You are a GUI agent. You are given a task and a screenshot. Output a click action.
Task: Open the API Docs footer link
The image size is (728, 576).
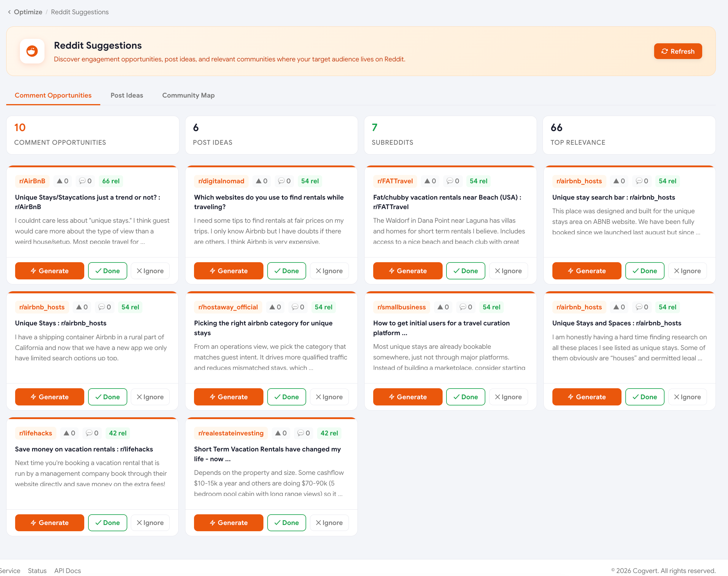click(67, 571)
